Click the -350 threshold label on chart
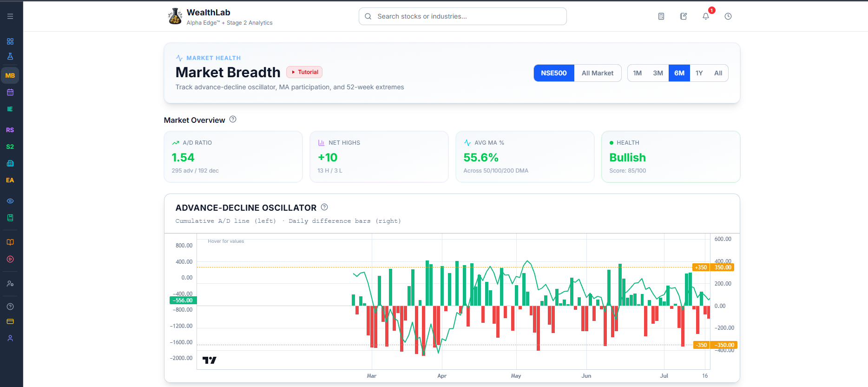 pyautogui.click(x=702, y=345)
